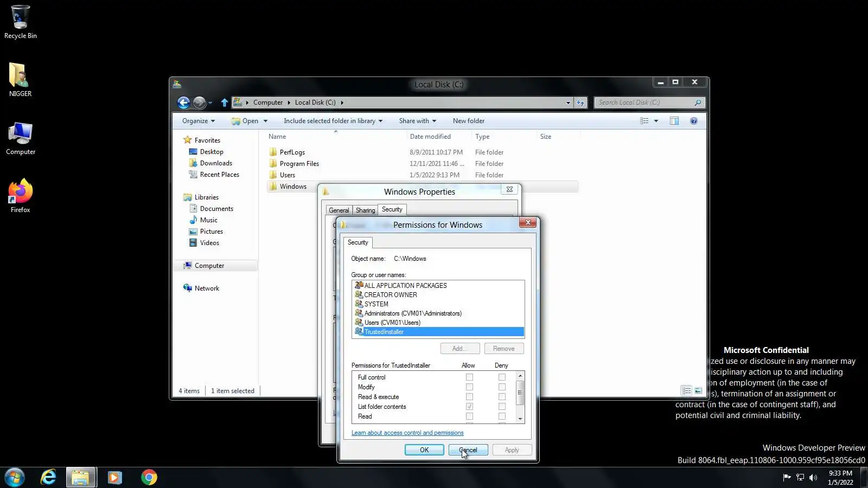The height and width of the screenshot is (488, 868).
Task: Click the New folder button
Action: [x=469, y=121]
